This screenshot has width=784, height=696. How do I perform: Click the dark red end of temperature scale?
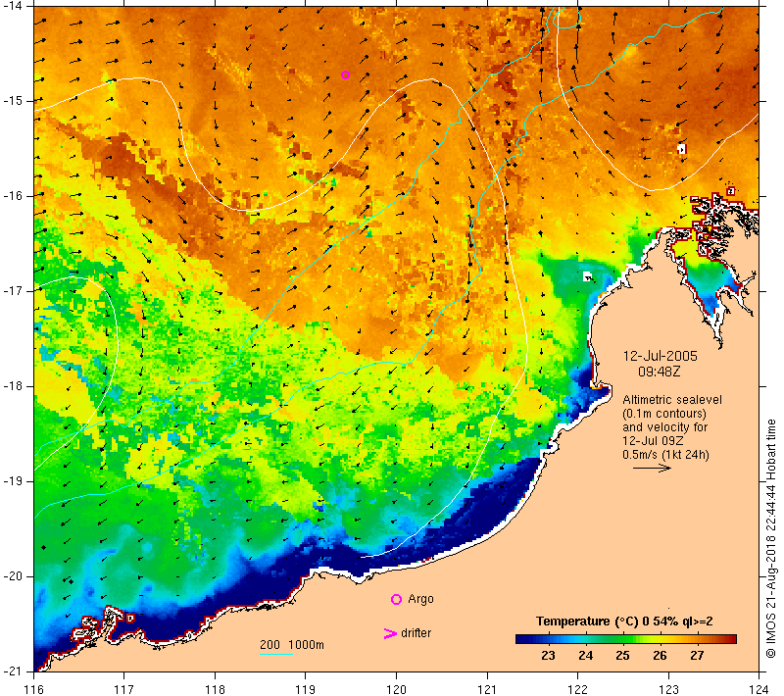[x=730, y=639]
